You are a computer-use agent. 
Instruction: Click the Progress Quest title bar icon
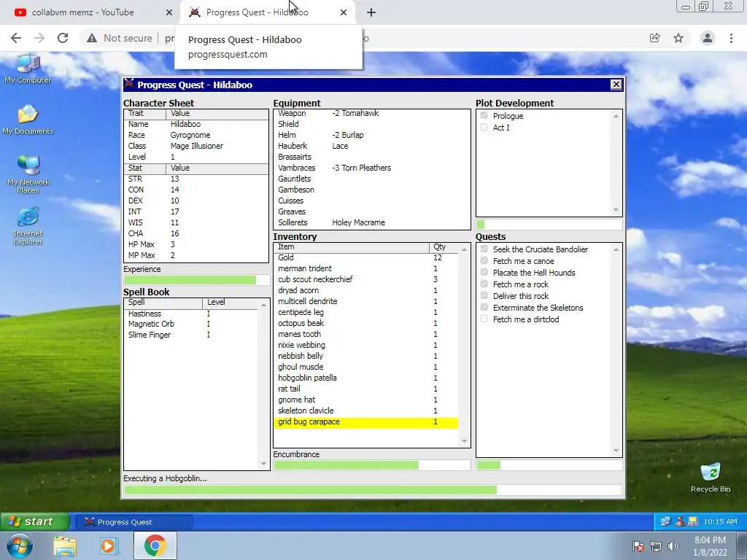(x=129, y=85)
